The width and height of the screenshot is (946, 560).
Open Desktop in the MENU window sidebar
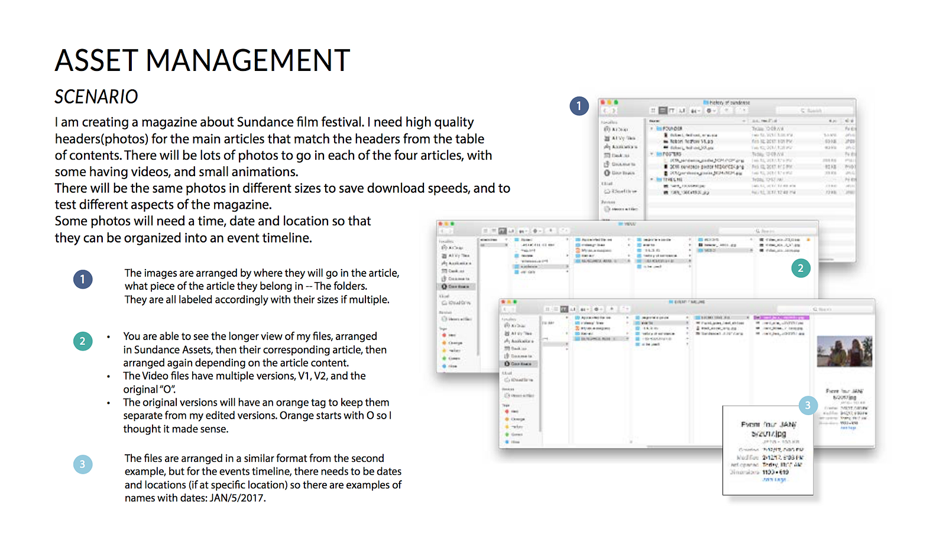pos(453,271)
